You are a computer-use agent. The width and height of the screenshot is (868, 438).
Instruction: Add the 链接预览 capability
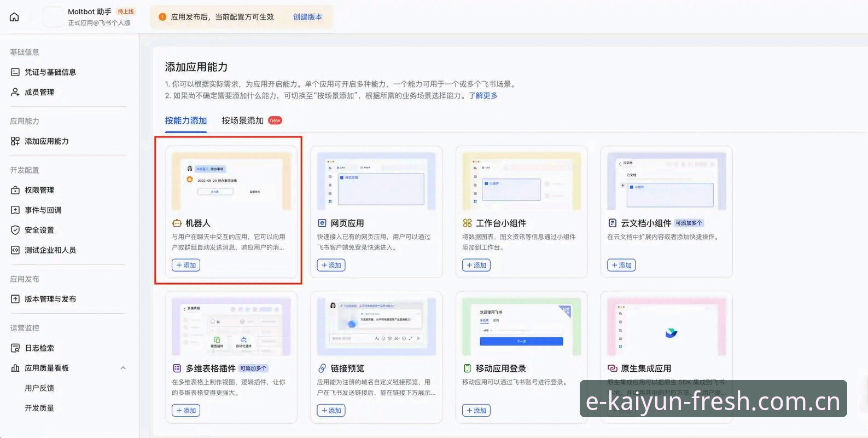coord(331,410)
